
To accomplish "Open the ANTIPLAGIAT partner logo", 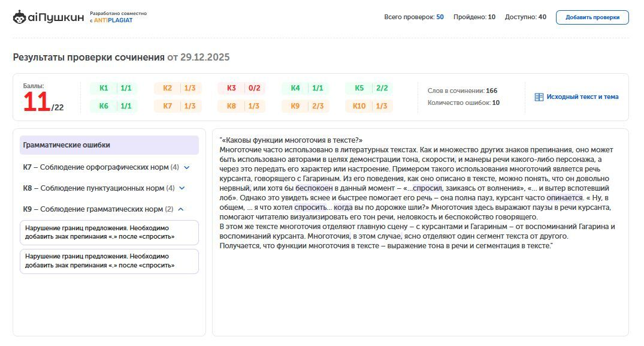I will (113, 20).
